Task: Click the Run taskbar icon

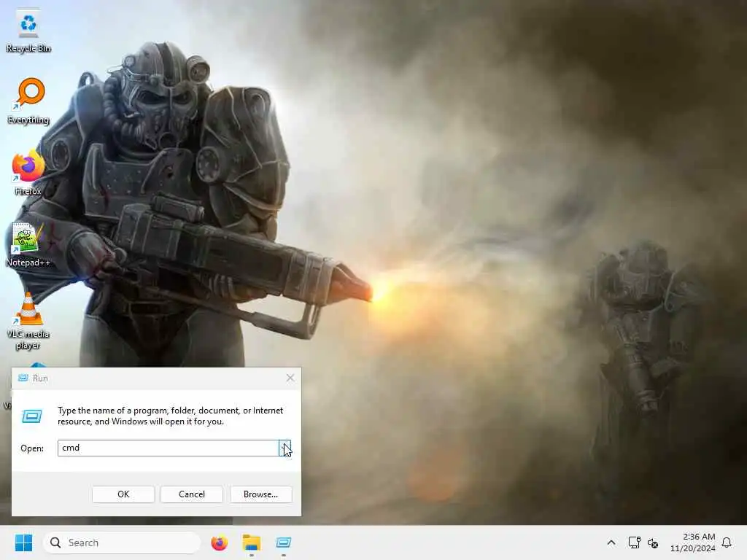Action: point(284,542)
